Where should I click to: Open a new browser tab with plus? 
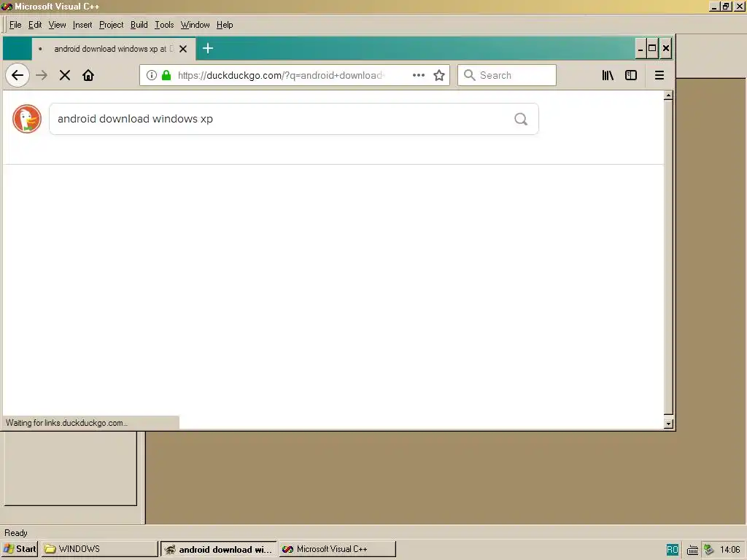pos(208,48)
